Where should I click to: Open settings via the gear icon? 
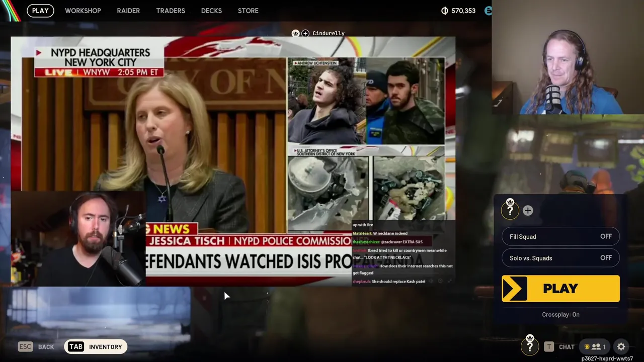621,346
